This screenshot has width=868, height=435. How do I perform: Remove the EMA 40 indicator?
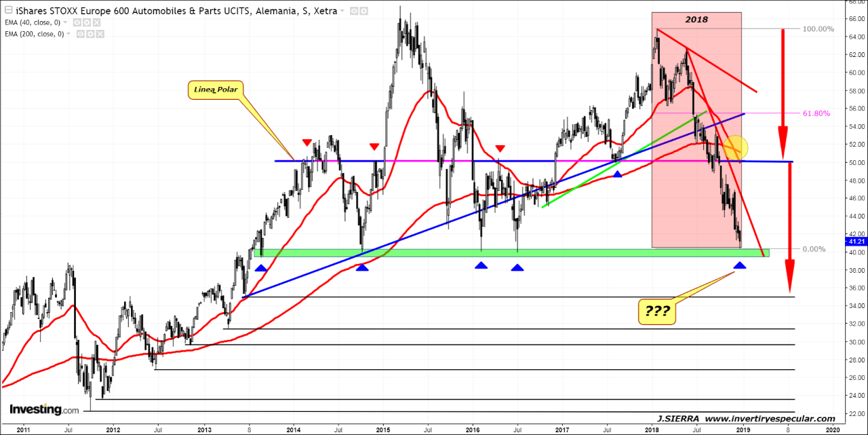(x=96, y=22)
